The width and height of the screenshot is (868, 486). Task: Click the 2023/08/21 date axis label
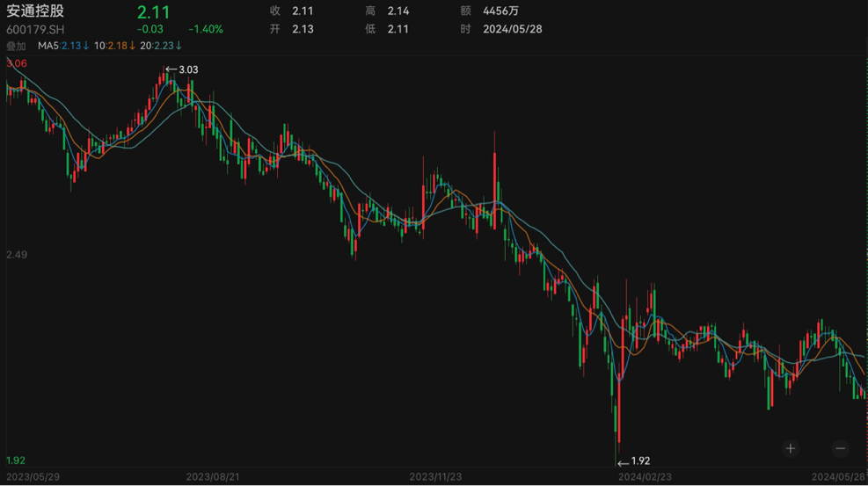click(213, 476)
